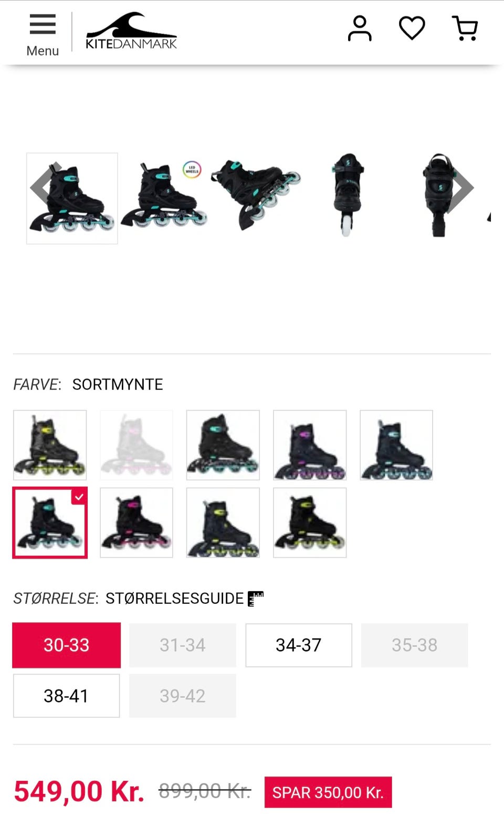Select the greyed-out size 31-34
This screenshot has width=504, height=814.
pyautogui.click(x=183, y=645)
